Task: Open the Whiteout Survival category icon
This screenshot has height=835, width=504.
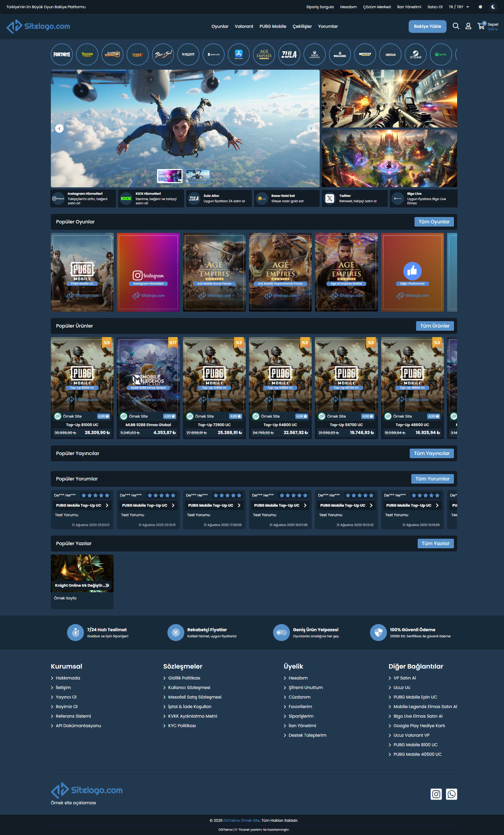Action: tap(365, 54)
